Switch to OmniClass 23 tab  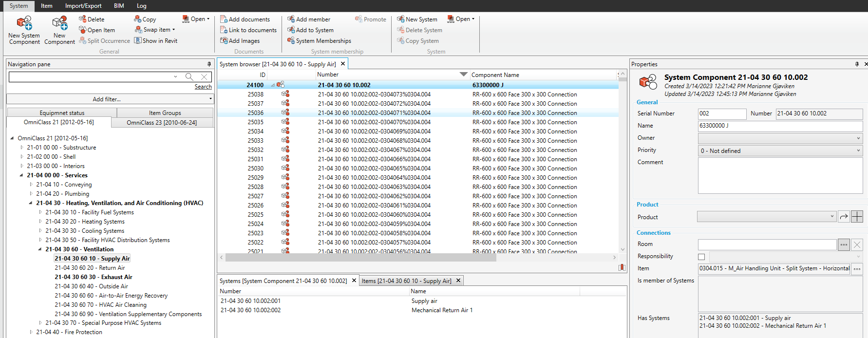pos(162,123)
